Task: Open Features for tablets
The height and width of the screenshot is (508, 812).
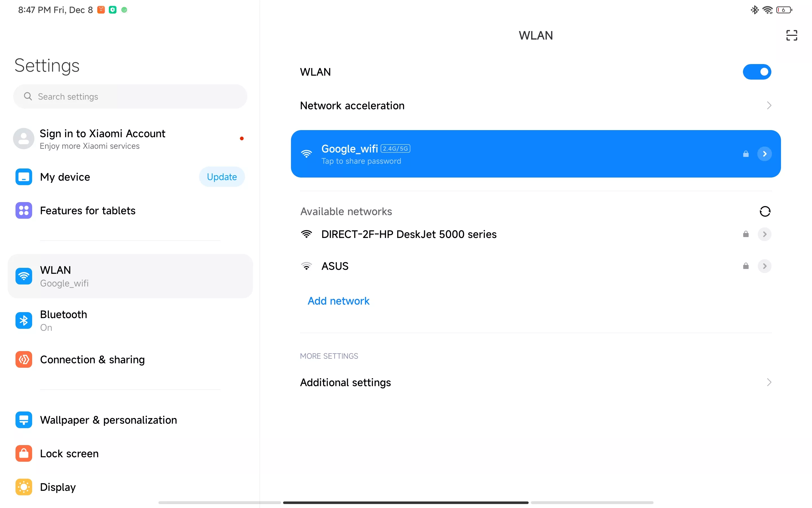Action: [130, 210]
